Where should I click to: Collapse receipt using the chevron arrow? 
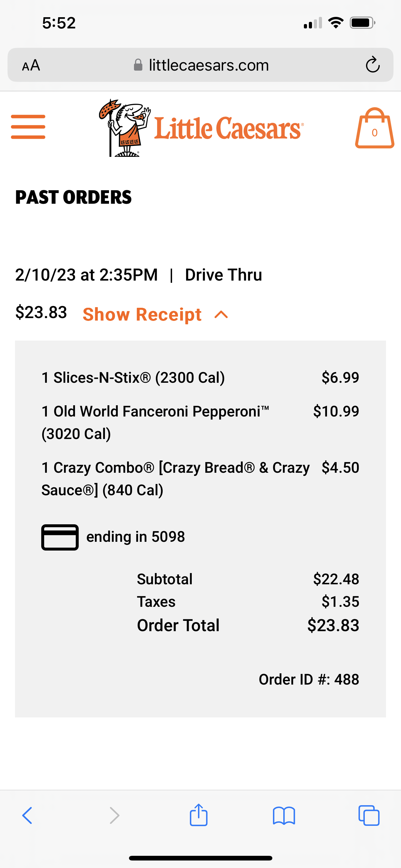tap(221, 315)
